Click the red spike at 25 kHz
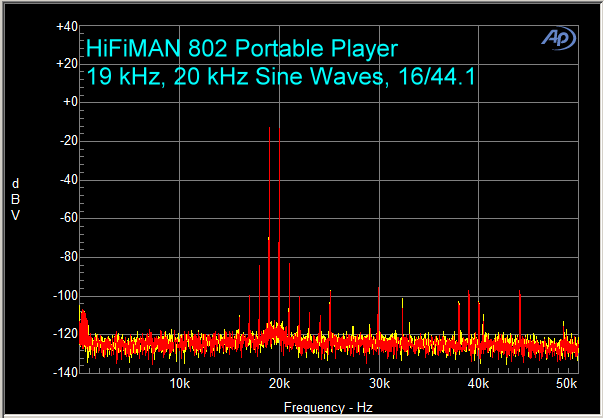Image resolution: width=604 pixels, height=418 pixels. [330, 315]
